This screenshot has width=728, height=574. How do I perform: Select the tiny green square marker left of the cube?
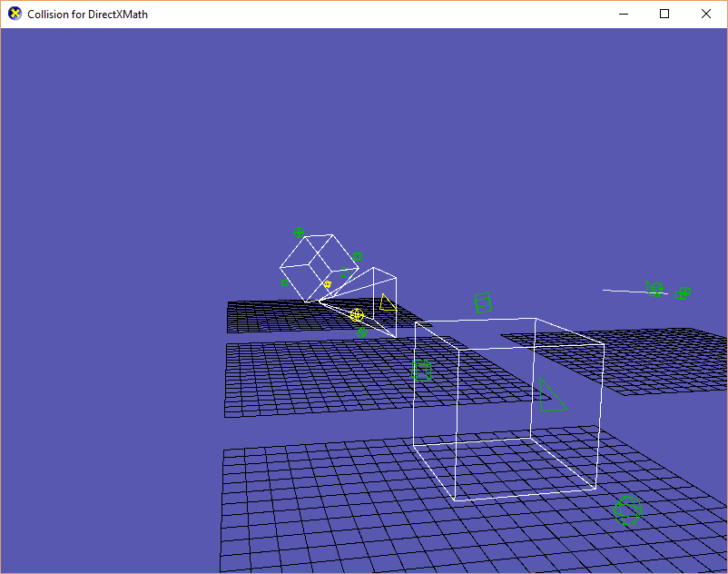285,282
